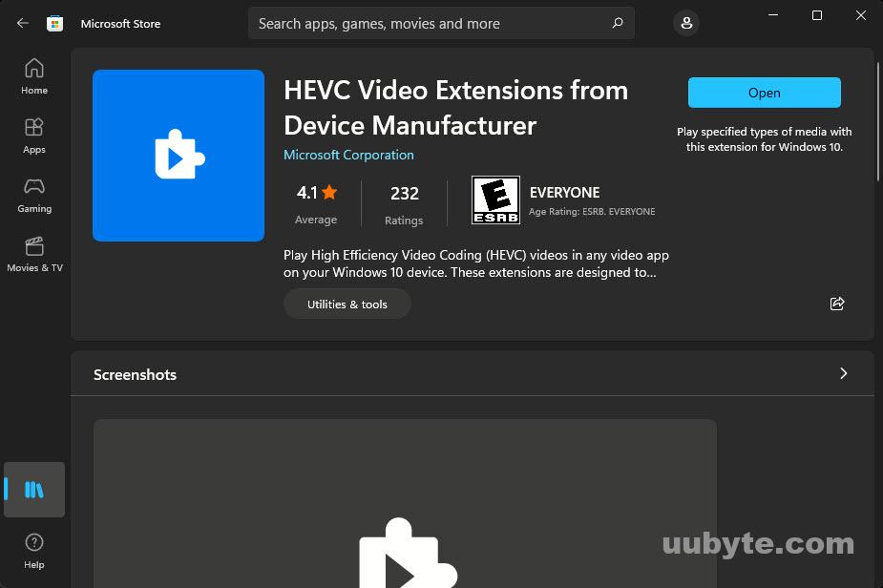Open the Apps section in sidebar

(x=34, y=136)
